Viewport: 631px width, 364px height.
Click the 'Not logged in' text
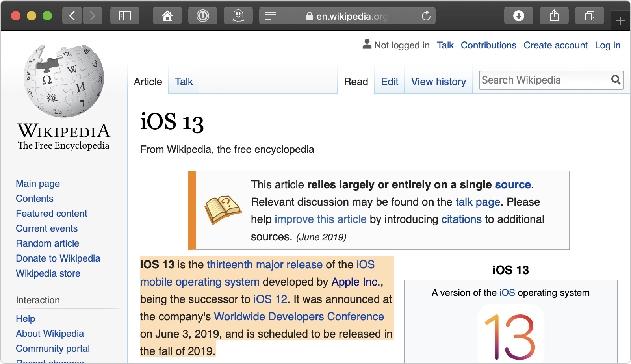click(x=402, y=45)
